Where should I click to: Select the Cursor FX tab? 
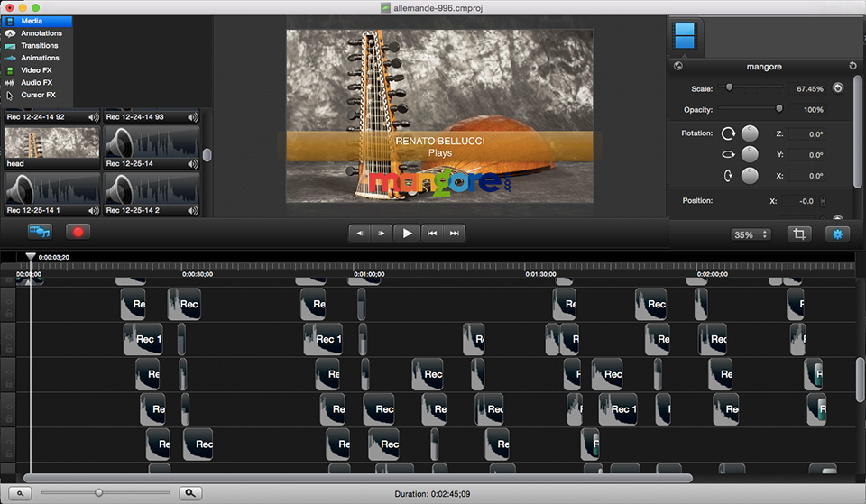point(36,95)
